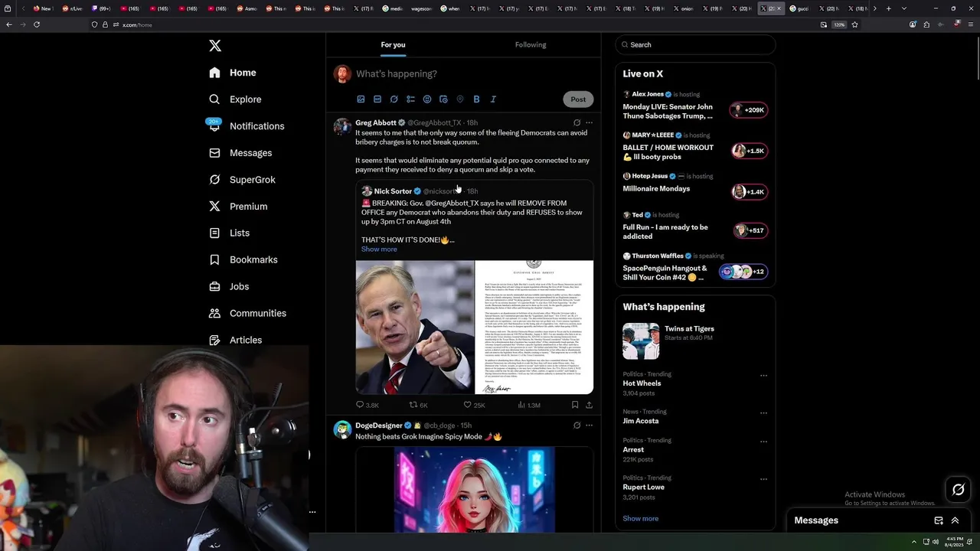Image resolution: width=980 pixels, height=551 pixels.
Task: Go back in browser toolbar
Action: click(x=9, y=24)
